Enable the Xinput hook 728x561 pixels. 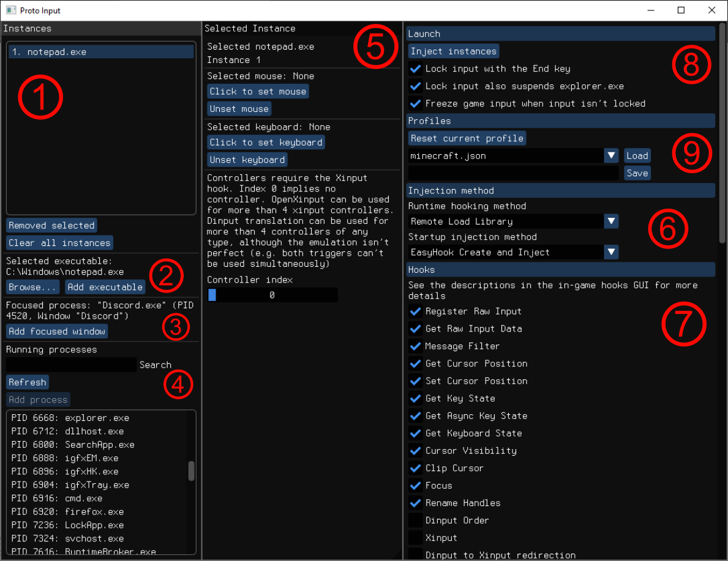pos(415,537)
